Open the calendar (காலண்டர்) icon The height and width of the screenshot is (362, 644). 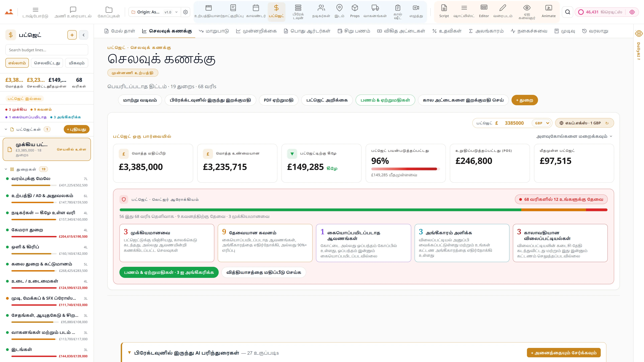256,8
